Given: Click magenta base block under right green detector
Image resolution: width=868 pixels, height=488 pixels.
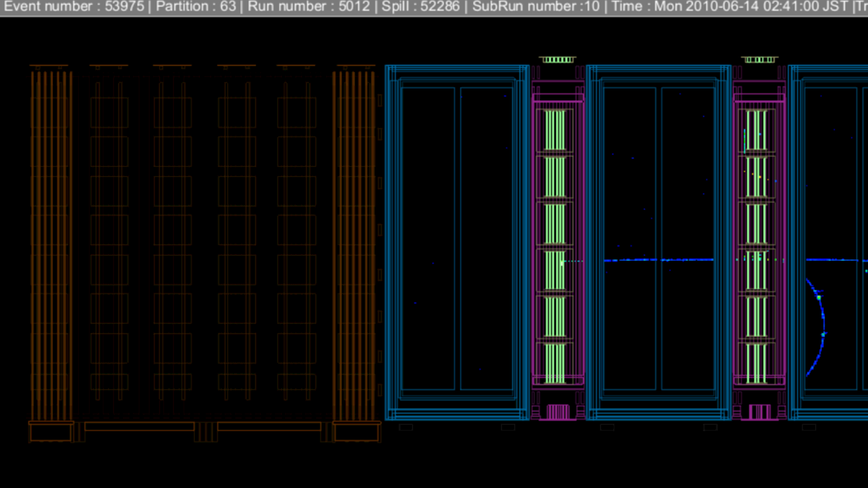Looking at the screenshot, I should click(759, 412).
